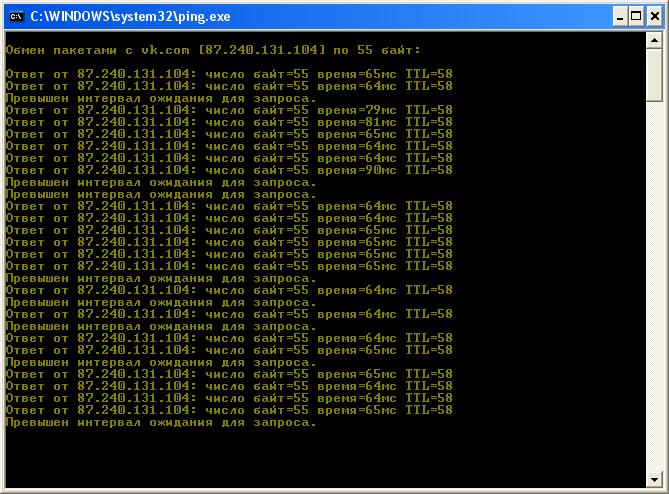Click the vertical scrollbar down arrow
Image resolution: width=669 pixels, height=494 pixels.
click(x=654, y=479)
